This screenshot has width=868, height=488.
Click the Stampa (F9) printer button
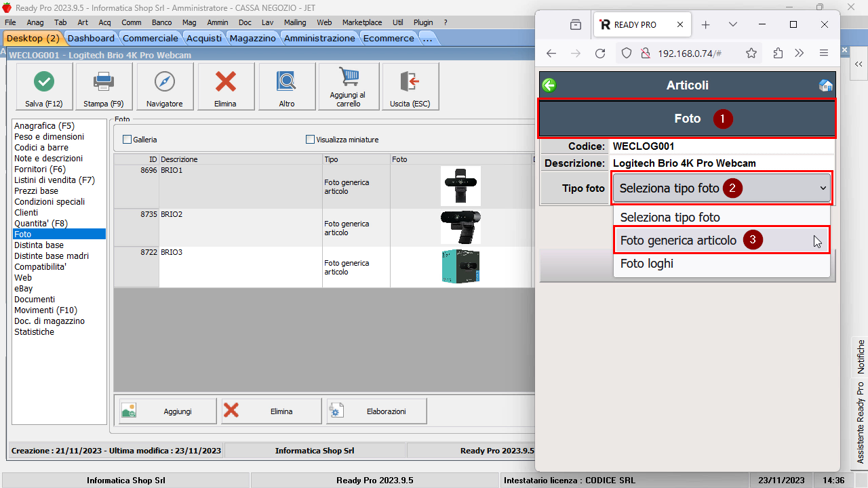[x=104, y=87]
